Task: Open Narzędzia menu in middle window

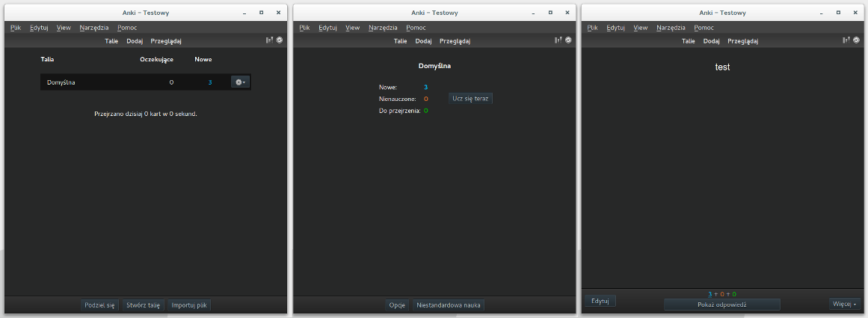Action: click(383, 28)
